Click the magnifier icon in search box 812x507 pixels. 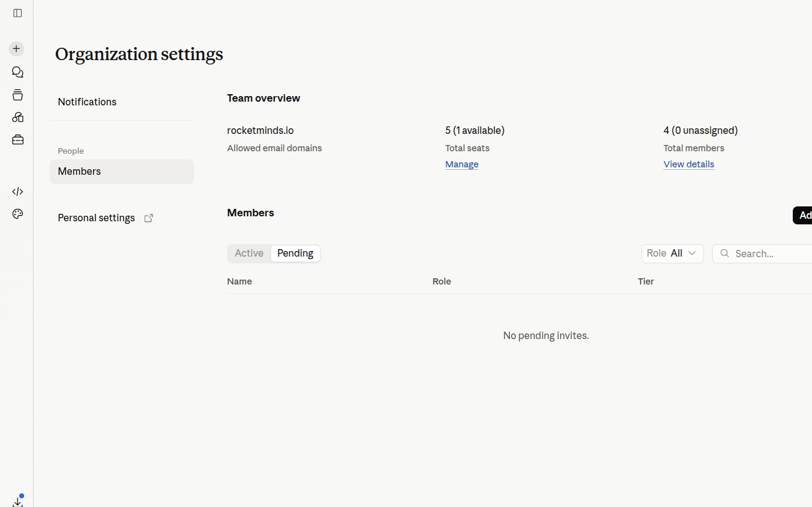725,254
